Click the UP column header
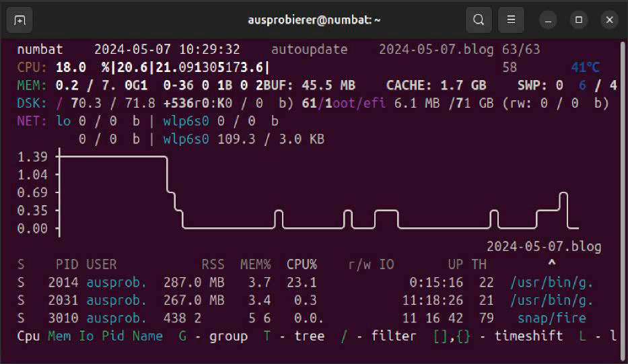 point(456,264)
